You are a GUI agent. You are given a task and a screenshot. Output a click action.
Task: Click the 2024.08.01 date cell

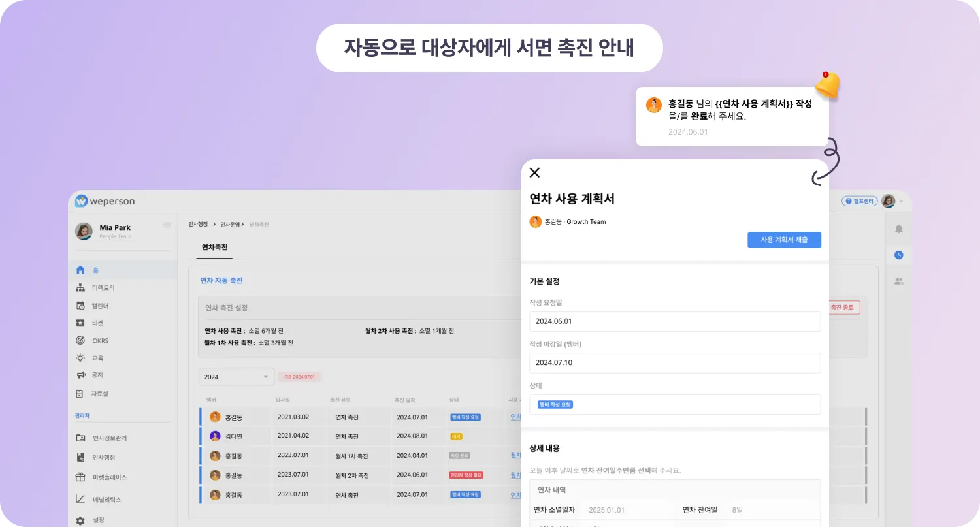(x=412, y=436)
